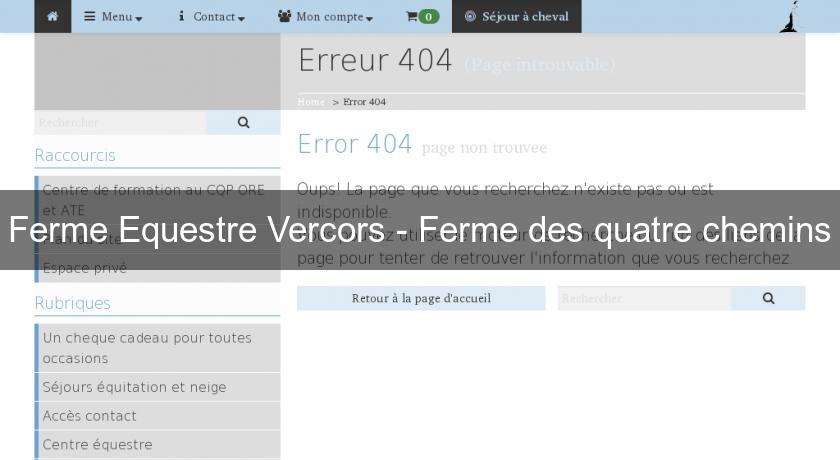Screen dimensions: 840x460
Task: Click the Erreur 404 page title
Action: point(375,60)
